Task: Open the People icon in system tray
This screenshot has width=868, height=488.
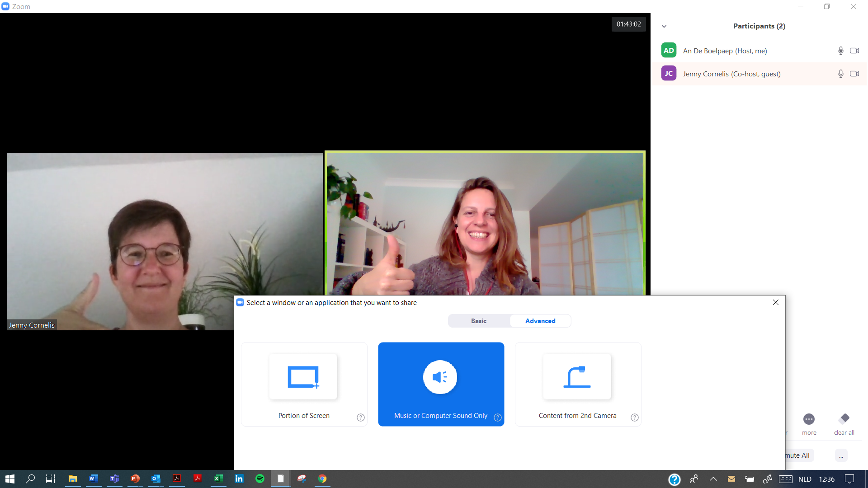Action: point(694,479)
